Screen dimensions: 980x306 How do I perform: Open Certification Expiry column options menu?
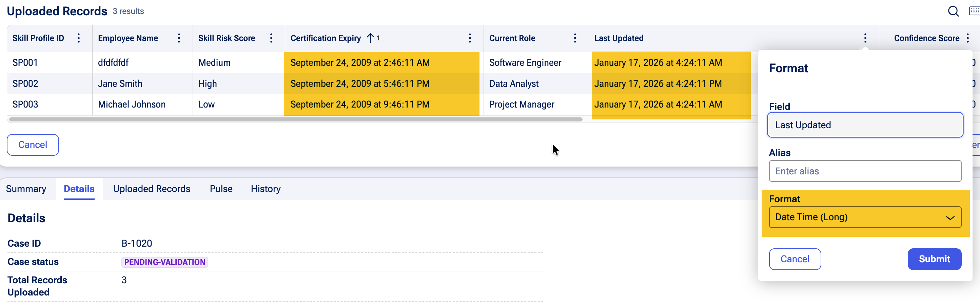tap(470, 38)
